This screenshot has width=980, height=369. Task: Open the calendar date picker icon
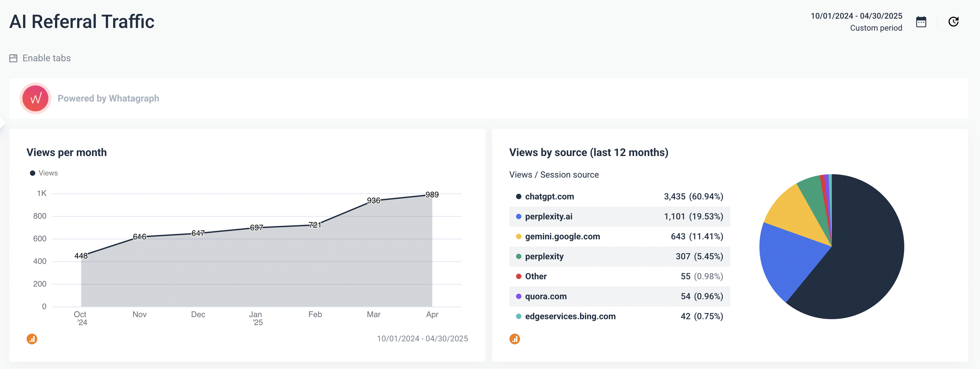pos(921,22)
